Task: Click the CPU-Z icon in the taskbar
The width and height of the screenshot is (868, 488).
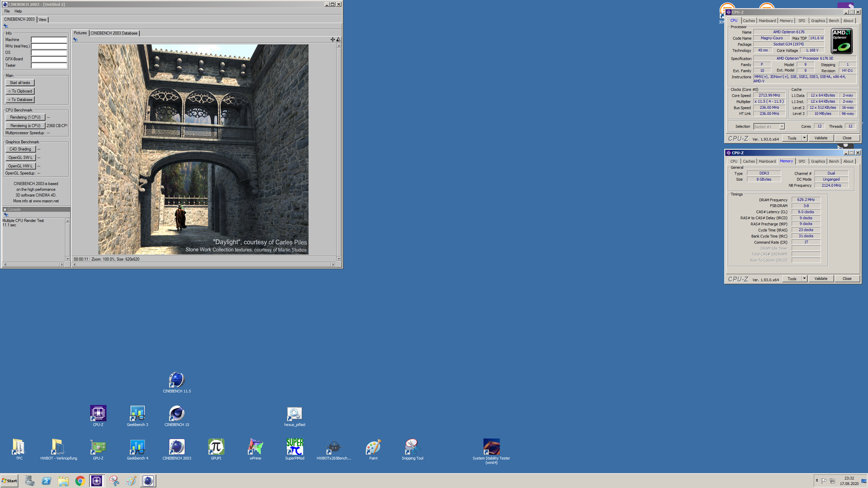Action: (97, 481)
